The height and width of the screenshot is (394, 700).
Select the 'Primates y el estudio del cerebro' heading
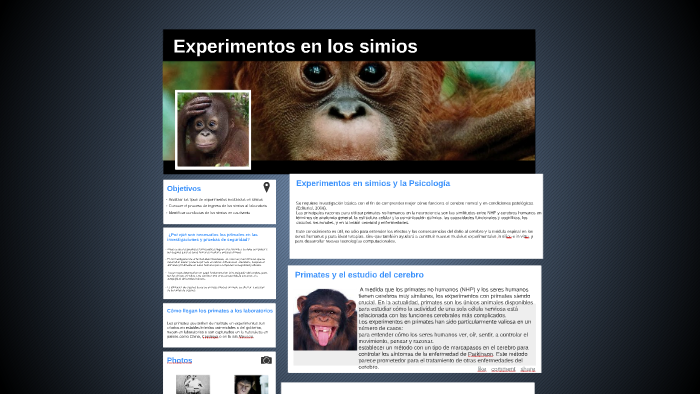359,275
